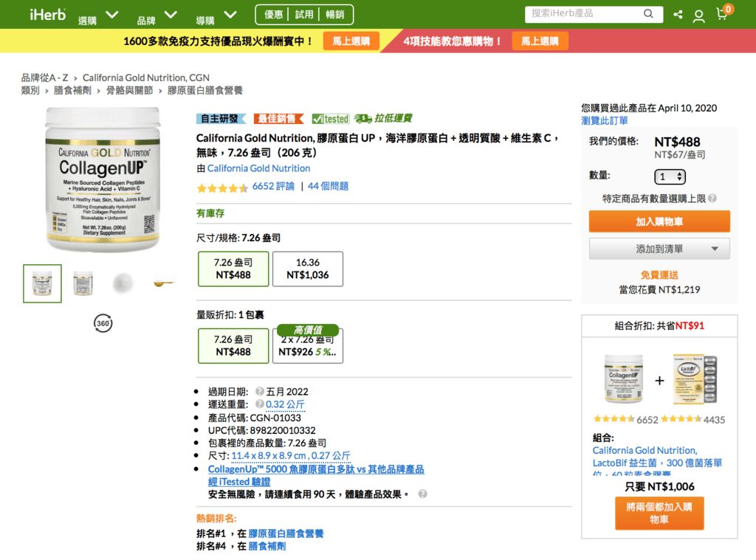The width and height of the screenshot is (756, 560).
Task: Click help icon after 90 天 usage note
Action: [422, 494]
